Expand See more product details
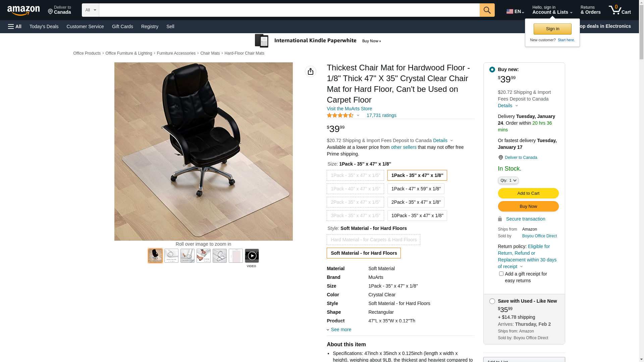The height and width of the screenshot is (362, 644). (339, 329)
